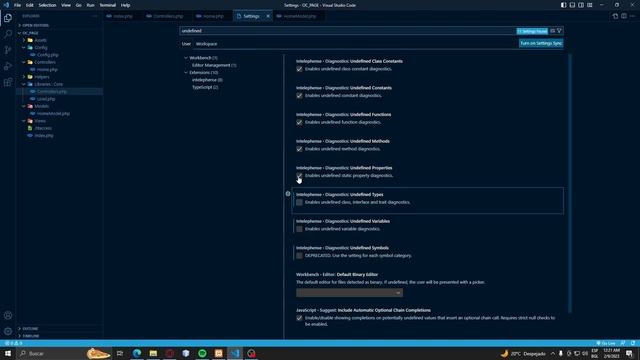Screen dimensions: 640x360
Task: Collapse the Workbench settings group
Action: [186, 58]
